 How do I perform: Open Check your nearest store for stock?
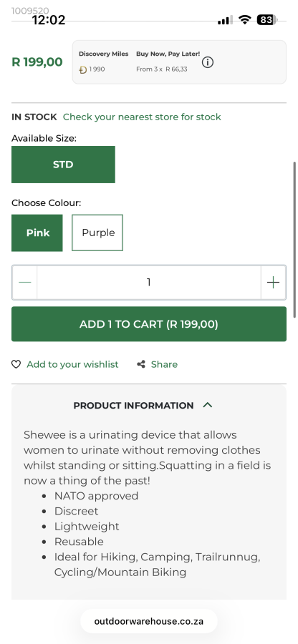tap(142, 117)
